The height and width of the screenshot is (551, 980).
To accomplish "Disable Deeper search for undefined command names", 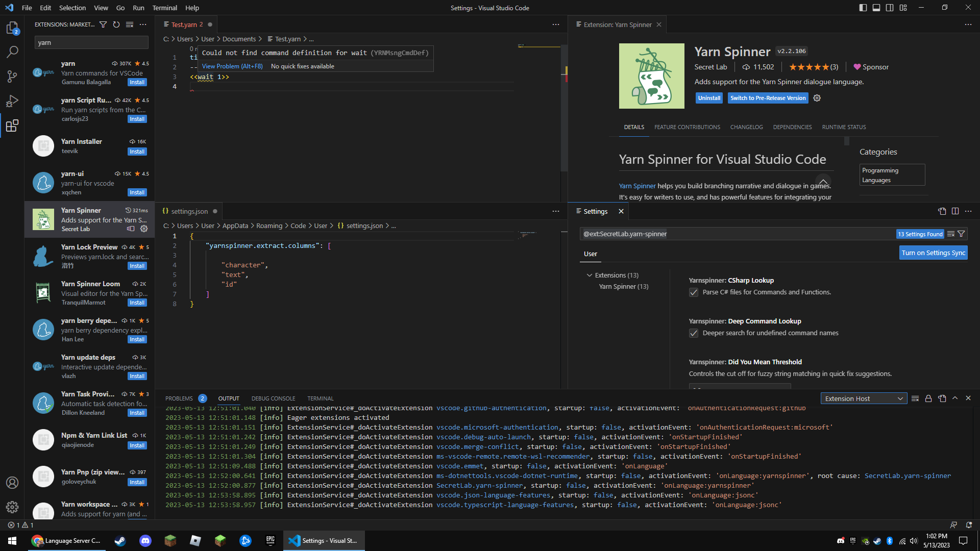I will pos(694,333).
